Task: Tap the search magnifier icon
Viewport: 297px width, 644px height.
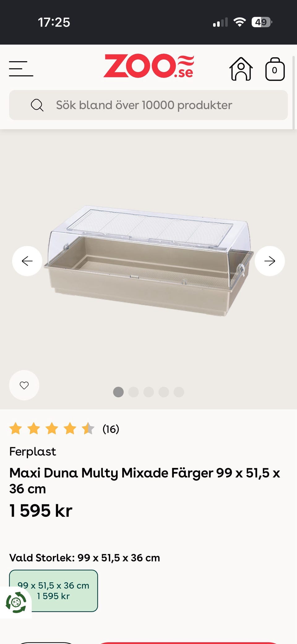Action: coord(37,105)
